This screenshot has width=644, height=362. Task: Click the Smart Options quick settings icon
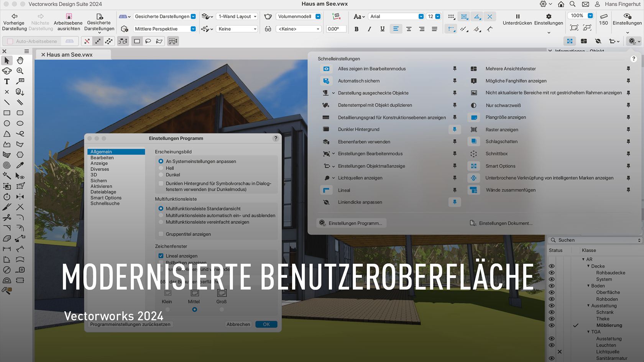point(474,166)
